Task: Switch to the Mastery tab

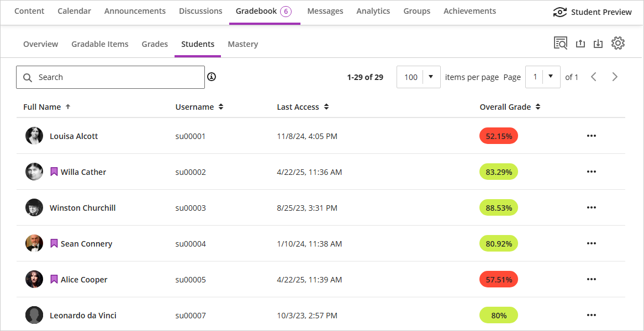Action: (242, 44)
